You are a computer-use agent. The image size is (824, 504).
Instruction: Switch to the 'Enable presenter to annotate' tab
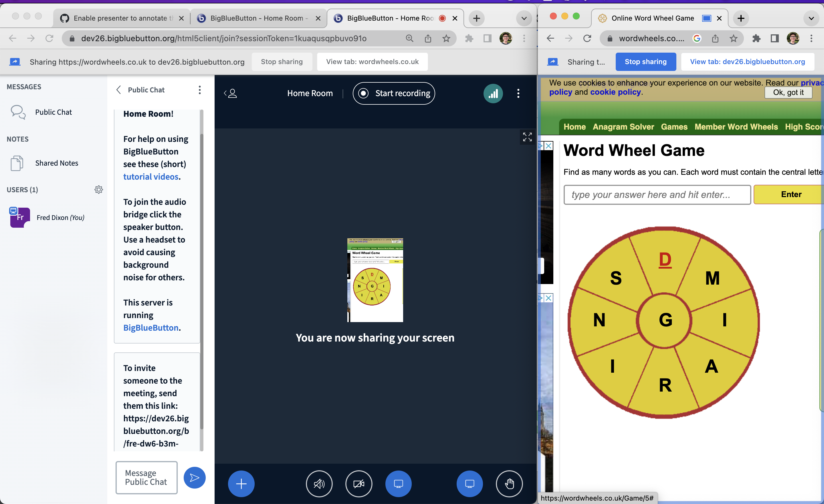pos(120,18)
